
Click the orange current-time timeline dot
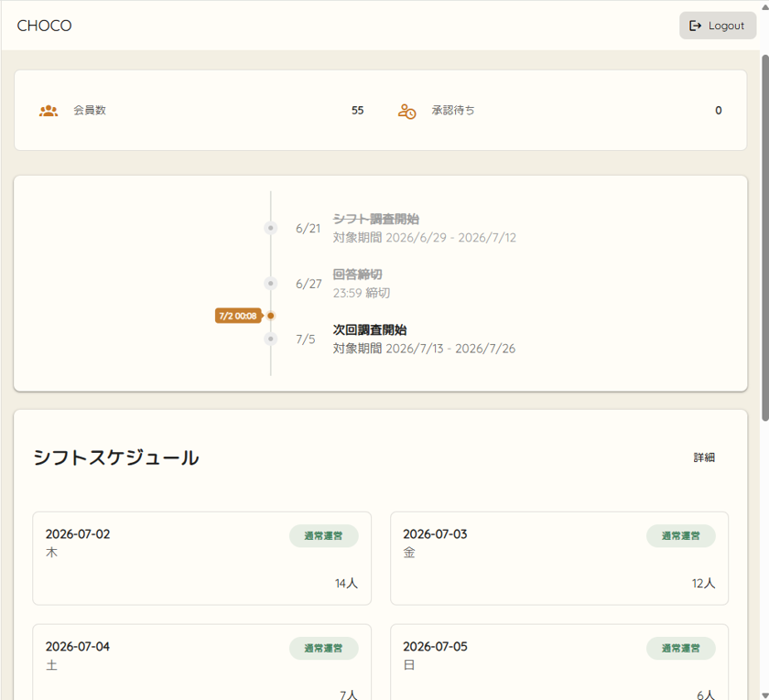[x=271, y=316]
